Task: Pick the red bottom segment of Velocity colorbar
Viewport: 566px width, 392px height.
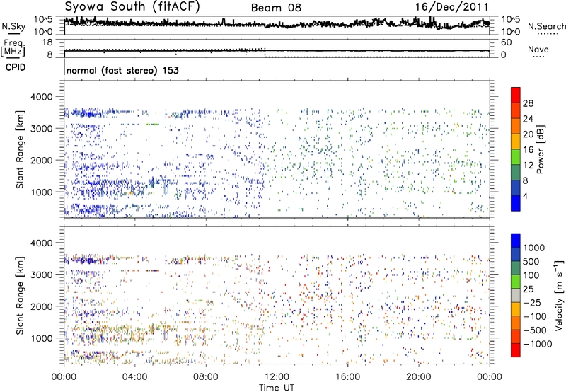Action: click(516, 350)
